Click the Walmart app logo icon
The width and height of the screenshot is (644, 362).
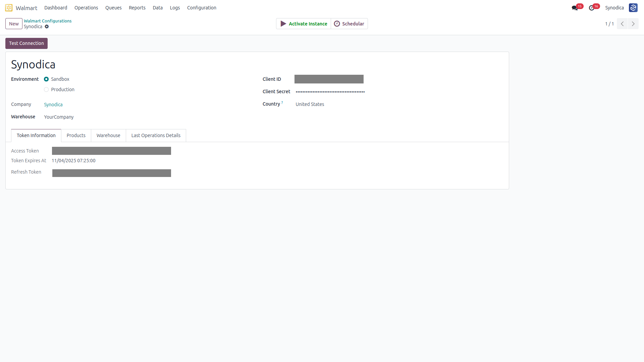point(9,8)
